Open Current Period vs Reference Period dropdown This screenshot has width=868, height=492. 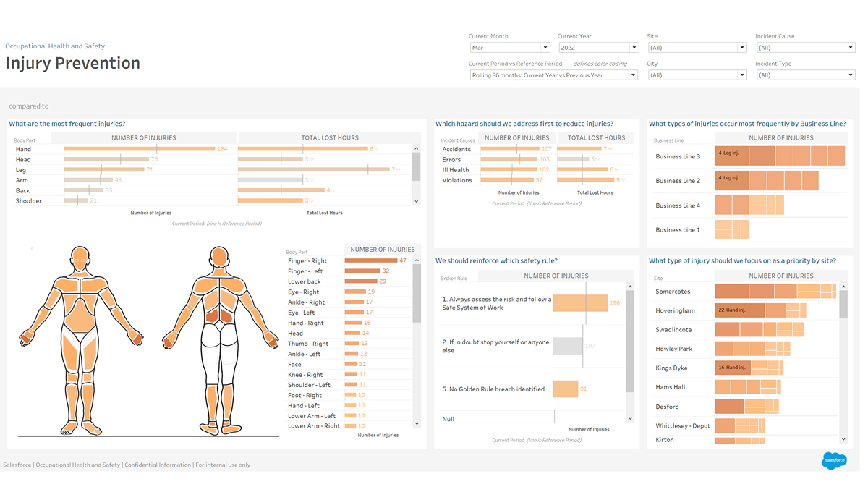(x=553, y=75)
